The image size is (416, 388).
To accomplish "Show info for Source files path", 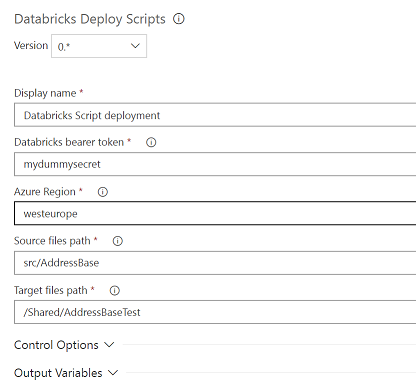I will coord(118,241).
